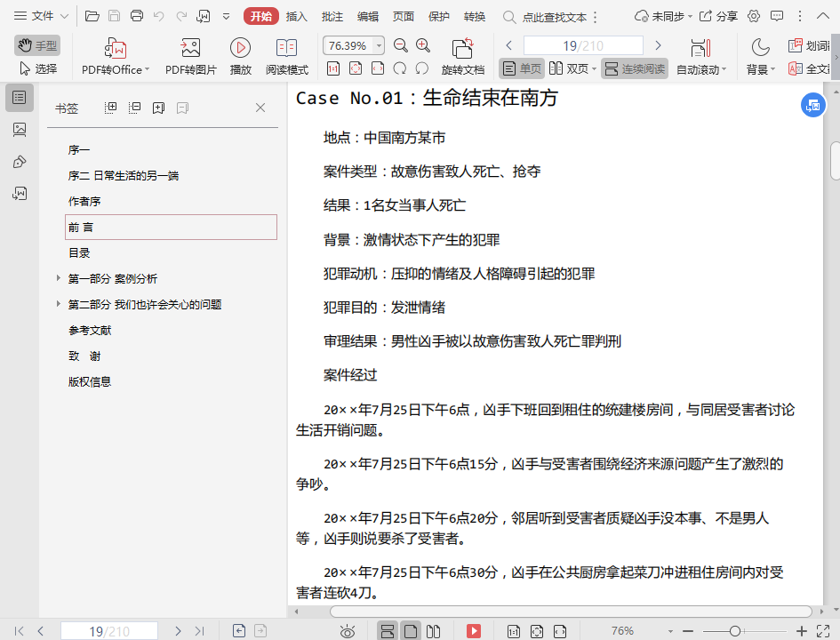The image size is (840, 640).
Task: Toggle 双页 double page view
Action: (x=569, y=69)
